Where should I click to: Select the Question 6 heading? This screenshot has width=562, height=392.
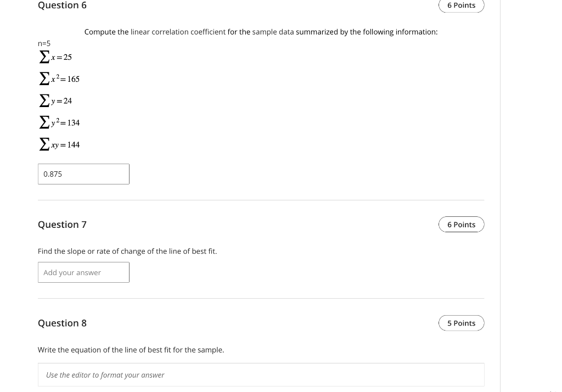coord(62,5)
